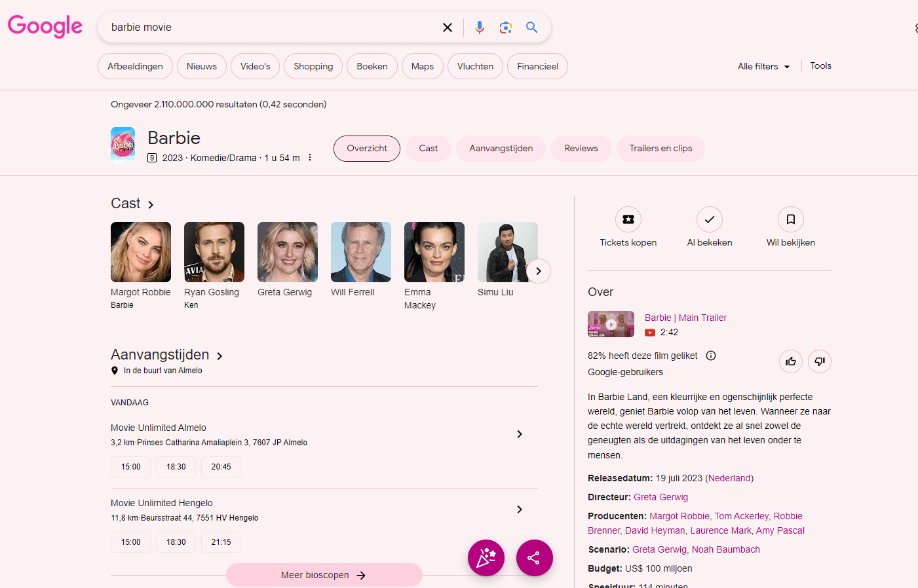
Task: Open Margot Robbie cast photo
Action: [x=141, y=252]
